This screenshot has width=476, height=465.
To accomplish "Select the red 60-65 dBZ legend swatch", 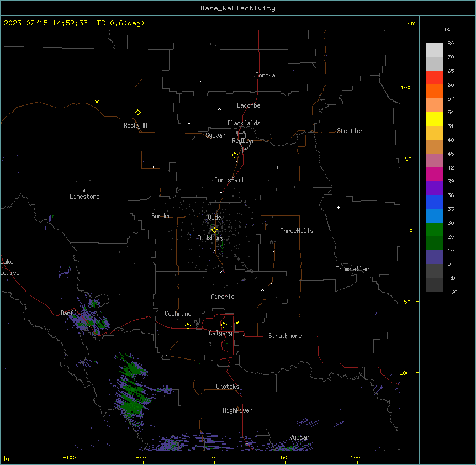I will point(434,78).
